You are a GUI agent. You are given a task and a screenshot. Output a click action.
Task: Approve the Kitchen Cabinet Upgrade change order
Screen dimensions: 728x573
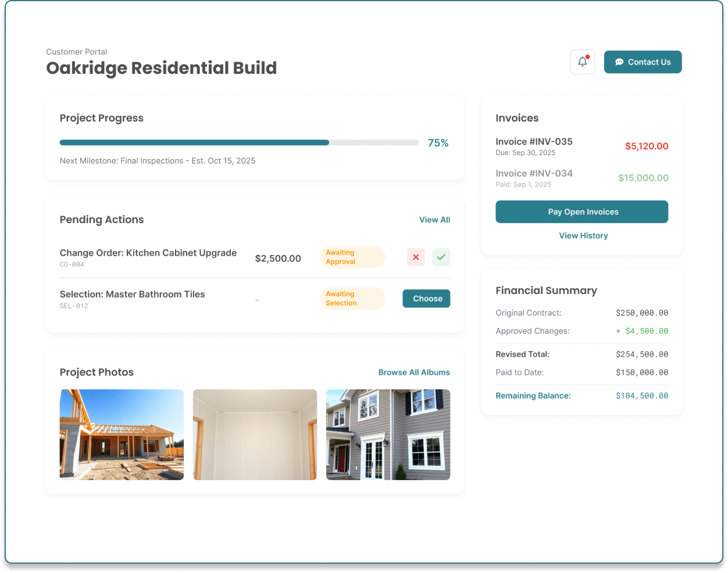[441, 257]
